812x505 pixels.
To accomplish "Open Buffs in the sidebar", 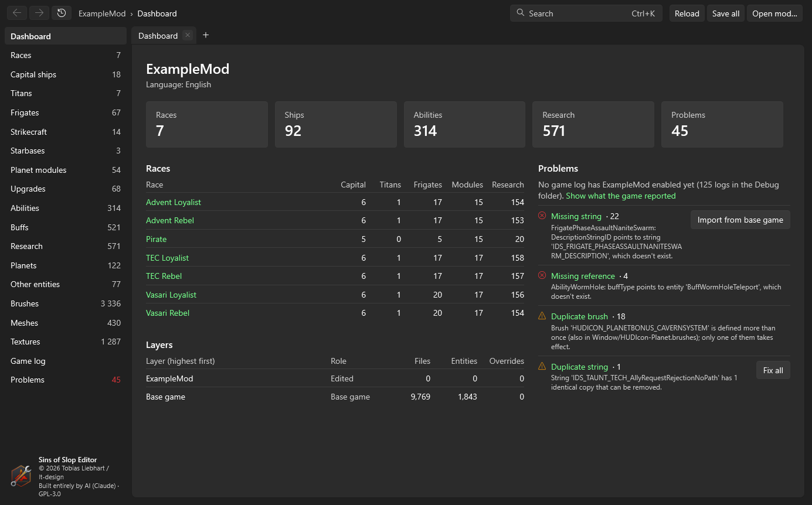I will (x=66, y=227).
